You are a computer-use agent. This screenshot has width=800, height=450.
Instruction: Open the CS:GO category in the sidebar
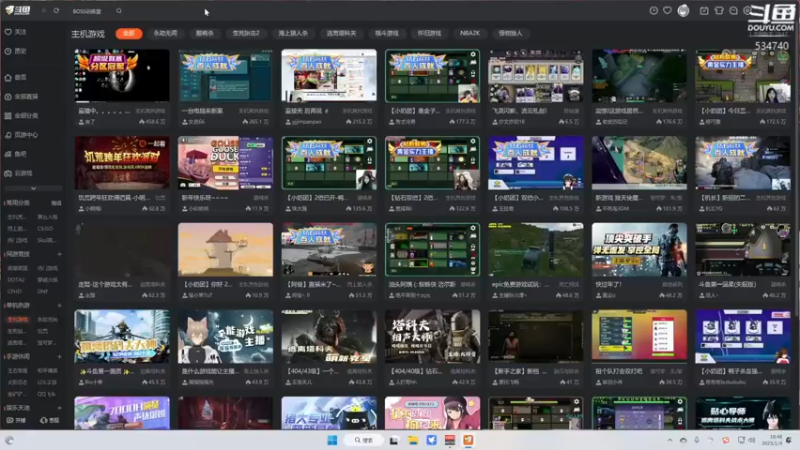pos(45,229)
